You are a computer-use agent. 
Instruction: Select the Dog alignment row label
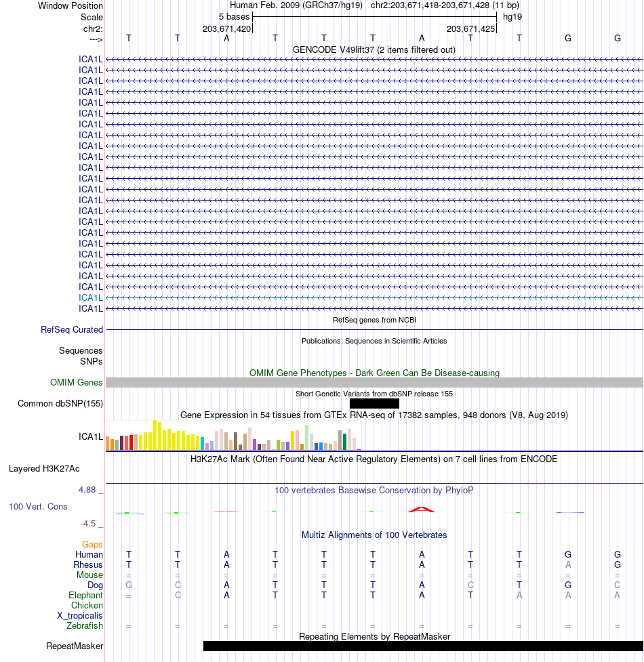point(95,585)
